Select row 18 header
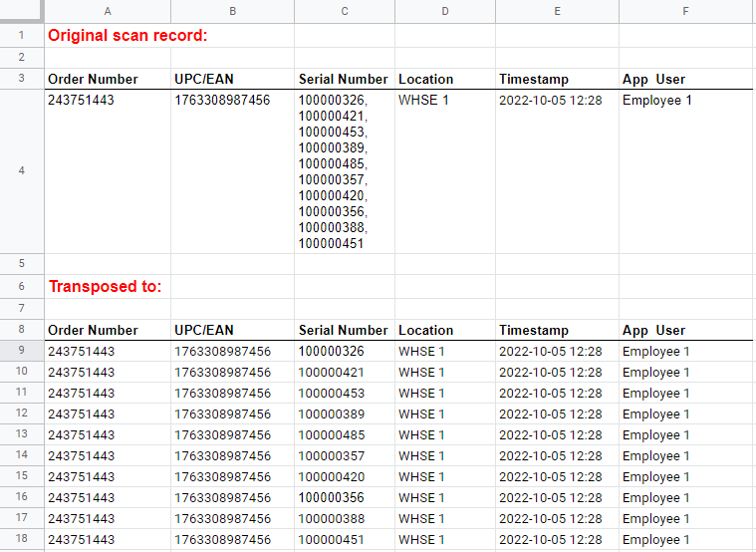Viewport: 756px width, 552px height. point(22,538)
